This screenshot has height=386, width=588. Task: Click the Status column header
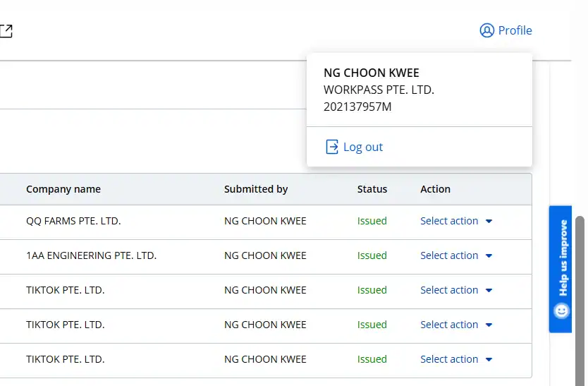[372, 189]
